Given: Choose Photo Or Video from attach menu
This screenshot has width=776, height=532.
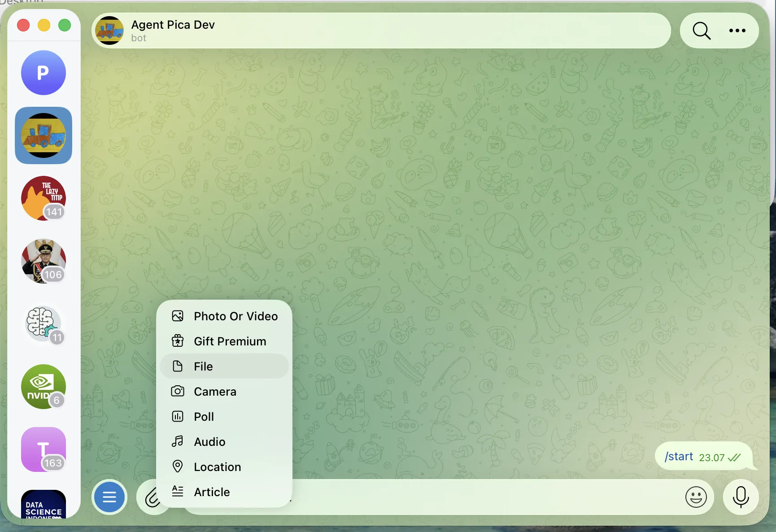Looking at the screenshot, I should pos(224,316).
